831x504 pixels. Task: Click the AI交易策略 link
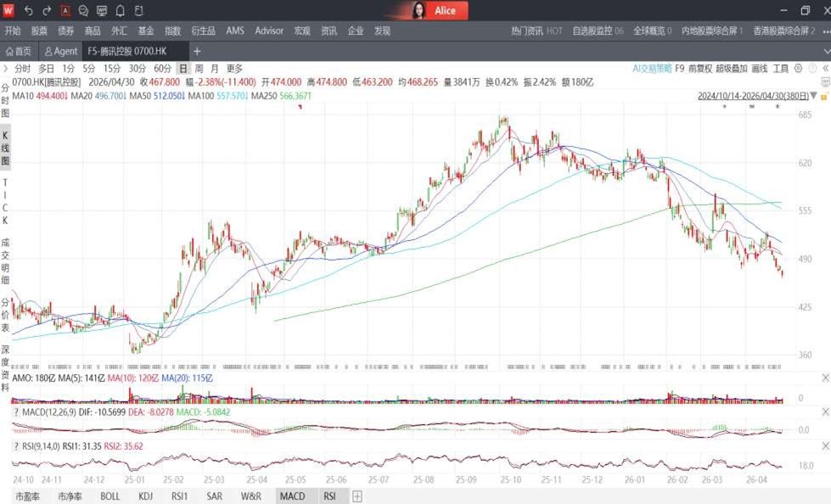[652, 69]
